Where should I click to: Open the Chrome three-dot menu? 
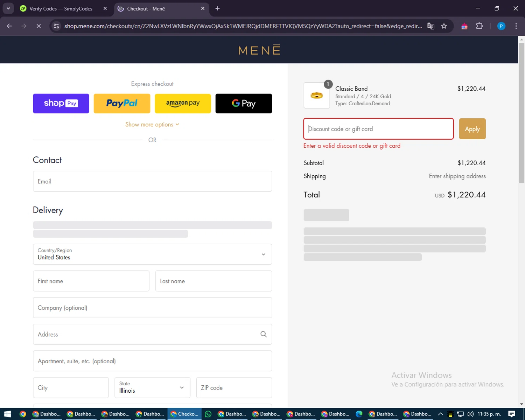click(x=516, y=26)
